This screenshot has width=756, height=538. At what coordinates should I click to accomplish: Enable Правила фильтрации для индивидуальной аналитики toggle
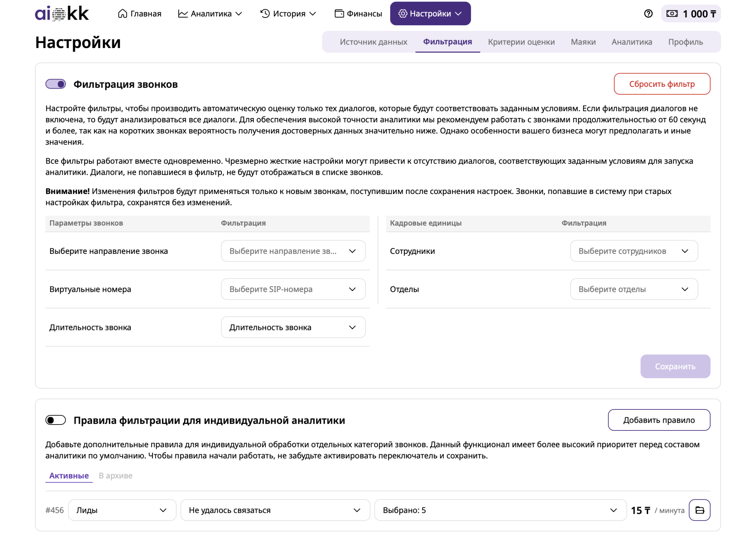[56, 420]
